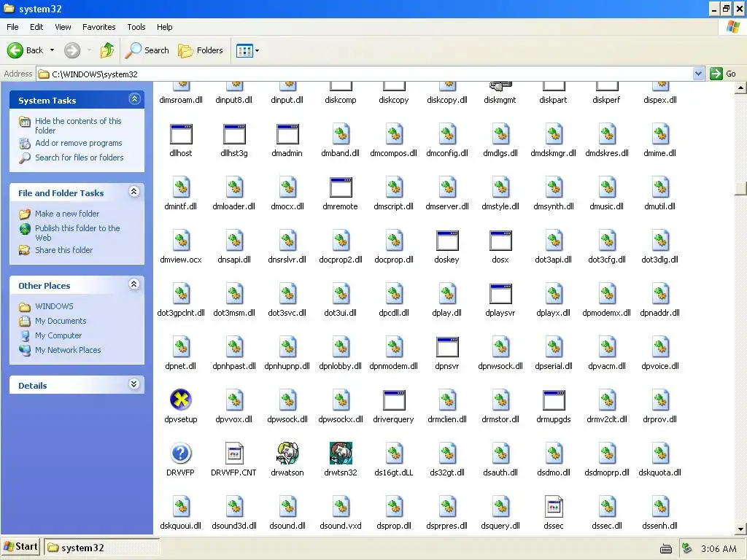Select the dpvoice.dll file icon
747x560 pixels.
(x=660, y=348)
